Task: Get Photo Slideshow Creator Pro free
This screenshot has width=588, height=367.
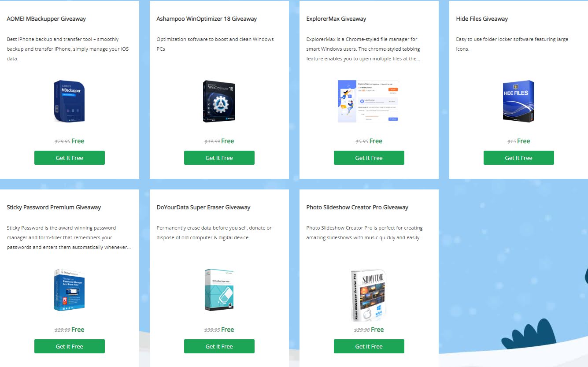Action: tap(369, 346)
